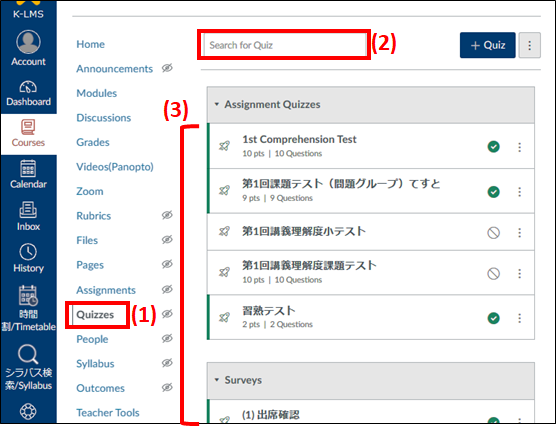
Task: Open the kebab menu beside the Quiz button
Action: [529, 45]
